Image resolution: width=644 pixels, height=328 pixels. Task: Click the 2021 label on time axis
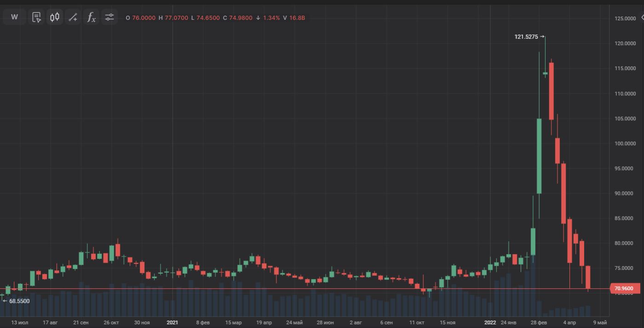click(172, 322)
